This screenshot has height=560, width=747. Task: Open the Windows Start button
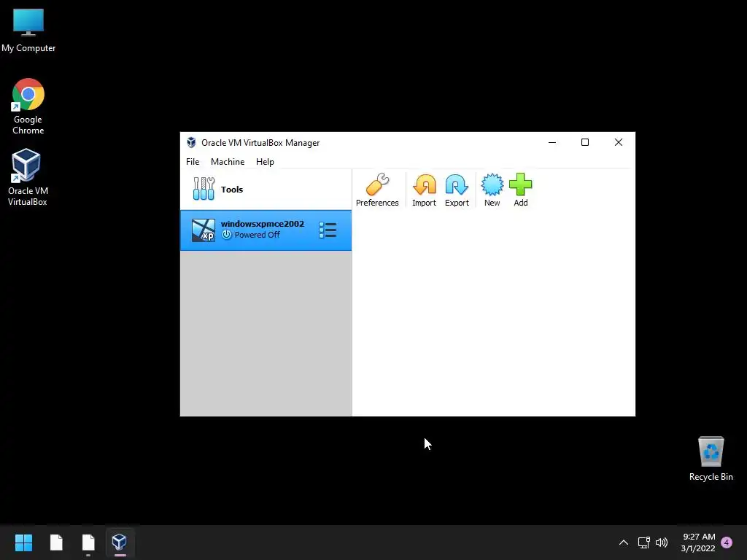point(23,542)
